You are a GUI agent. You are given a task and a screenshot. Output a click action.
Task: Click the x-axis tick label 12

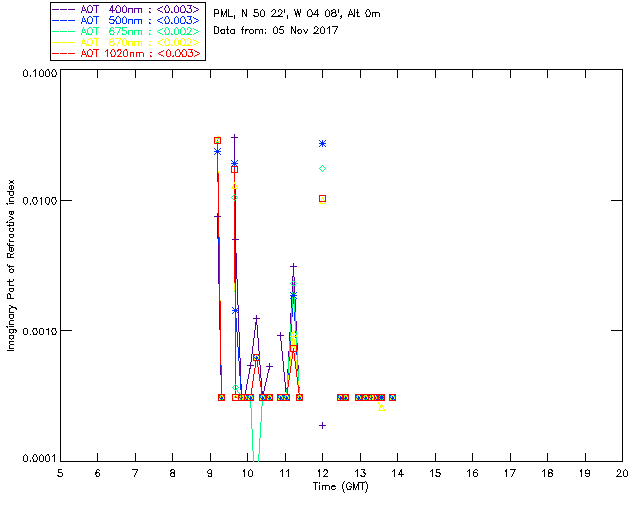pyautogui.click(x=322, y=473)
